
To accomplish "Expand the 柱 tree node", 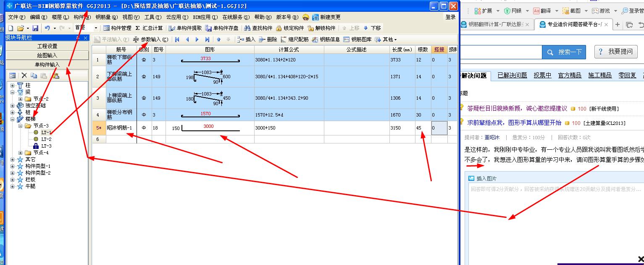I will pos(13,85).
